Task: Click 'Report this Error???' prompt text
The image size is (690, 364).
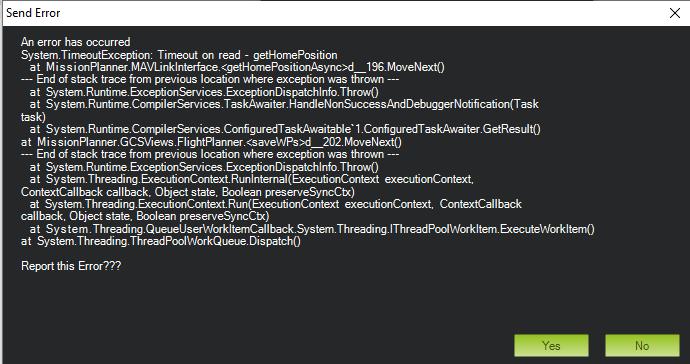Action: coord(71,266)
